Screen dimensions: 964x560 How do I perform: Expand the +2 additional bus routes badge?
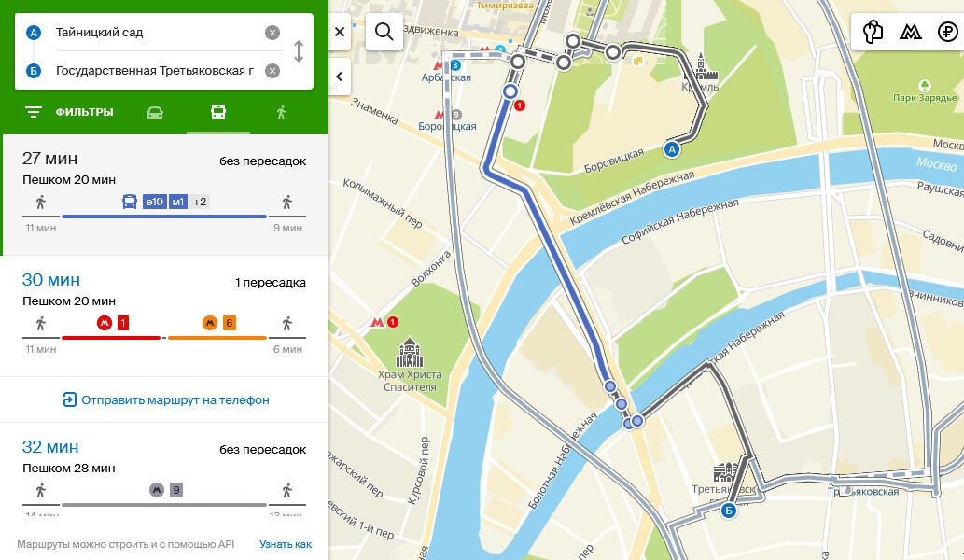[200, 202]
